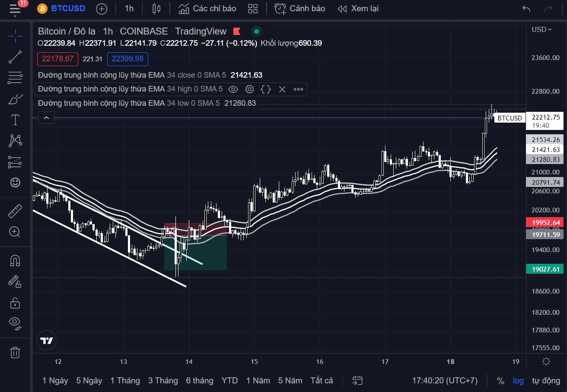Set range to 1 Tháng
Viewport: 567px width, 392px height.
pos(125,380)
